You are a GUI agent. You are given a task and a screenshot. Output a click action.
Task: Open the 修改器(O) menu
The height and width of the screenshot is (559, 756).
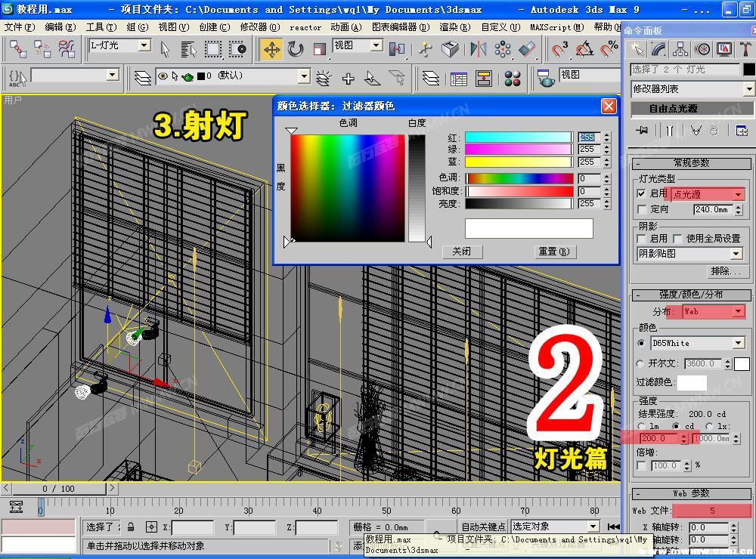click(260, 27)
